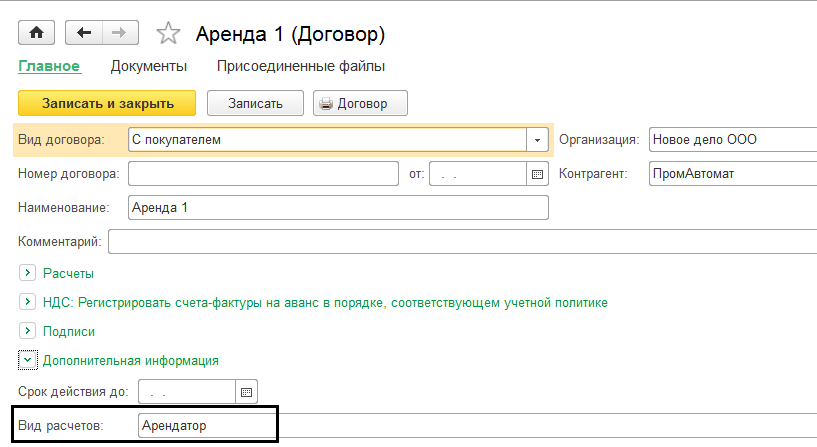Print using the Договор button
This screenshot has width=817, height=447.
coord(360,103)
